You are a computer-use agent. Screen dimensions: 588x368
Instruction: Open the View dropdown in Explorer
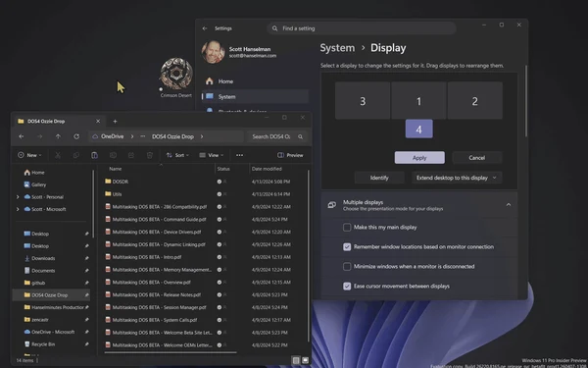(x=211, y=155)
